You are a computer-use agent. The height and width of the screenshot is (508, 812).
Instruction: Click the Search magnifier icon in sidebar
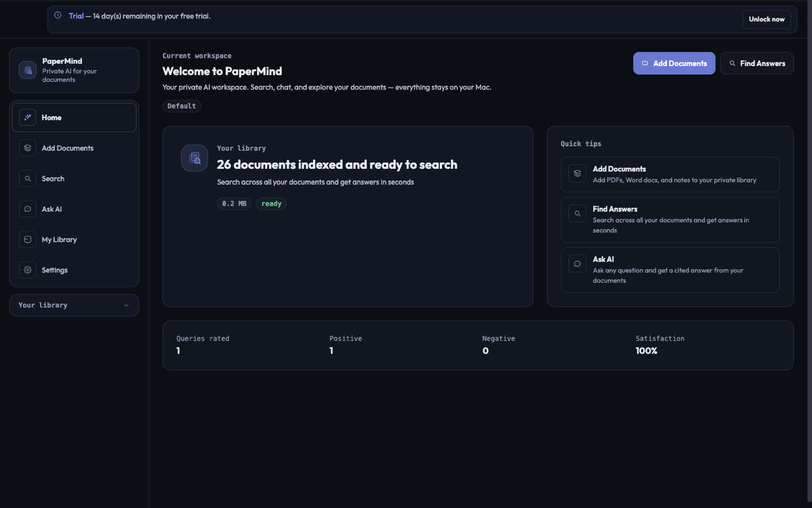click(x=27, y=178)
